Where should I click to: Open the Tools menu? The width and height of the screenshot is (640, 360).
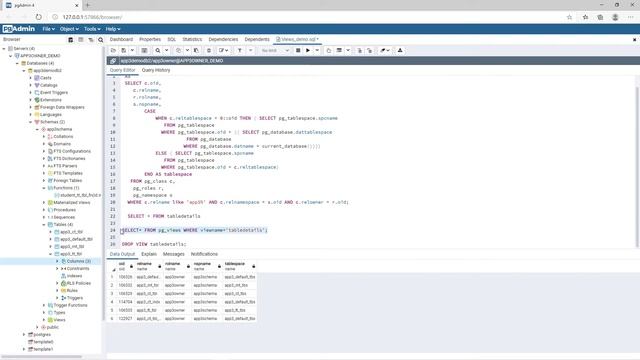[x=92, y=29]
